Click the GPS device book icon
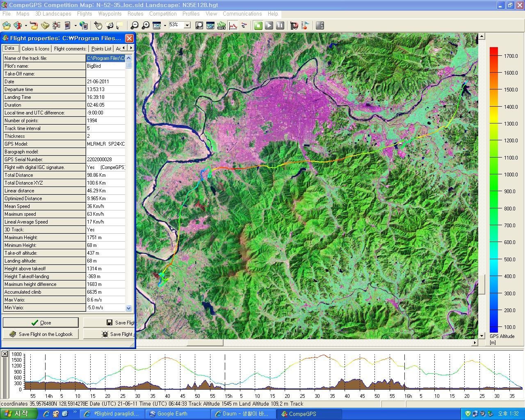 coord(67,25)
